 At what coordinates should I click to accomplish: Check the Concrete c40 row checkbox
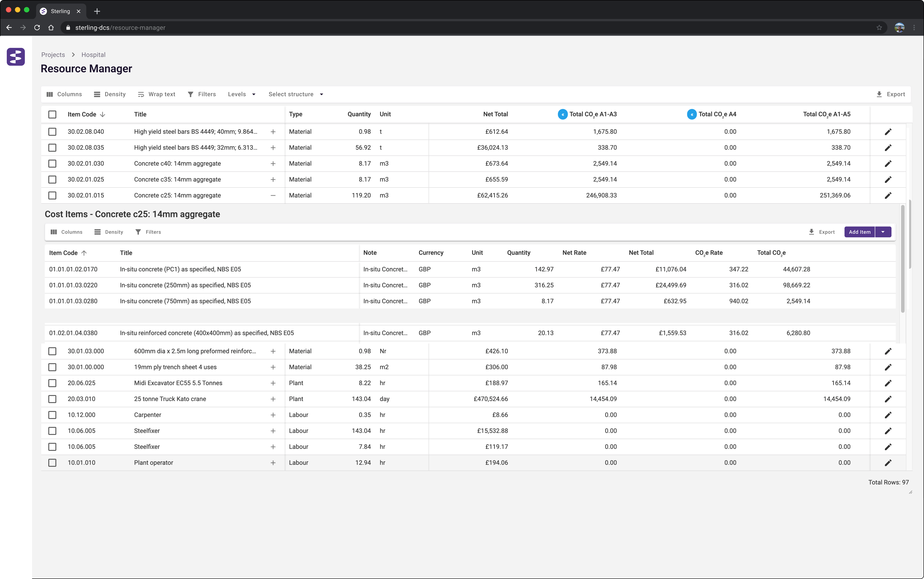52,163
